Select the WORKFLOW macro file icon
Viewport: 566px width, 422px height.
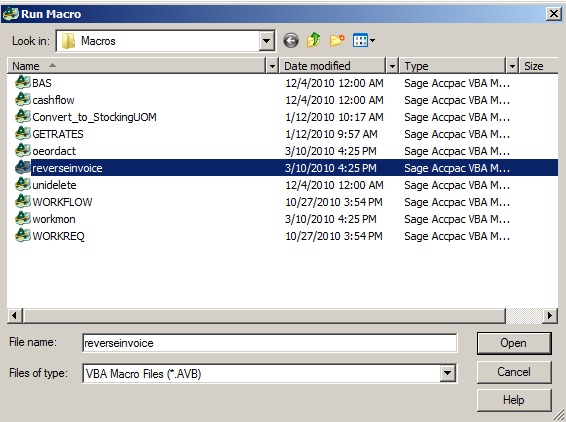point(22,201)
